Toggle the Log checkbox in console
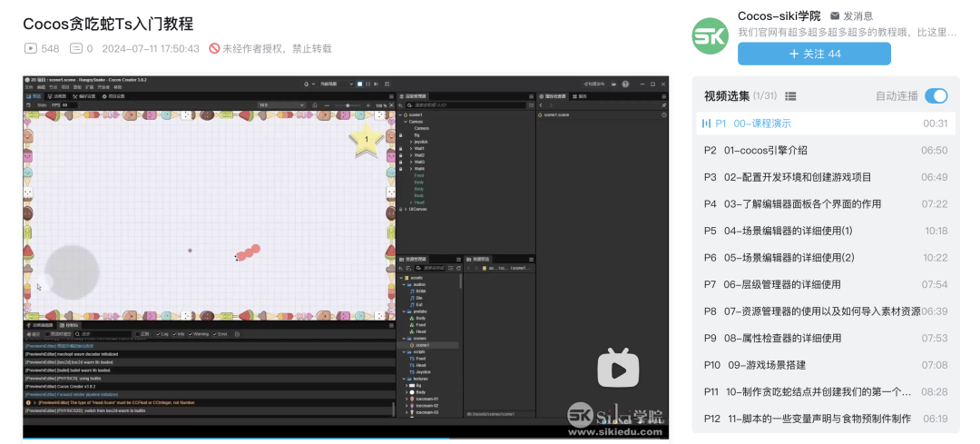980x444 pixels. pos(158,334)
